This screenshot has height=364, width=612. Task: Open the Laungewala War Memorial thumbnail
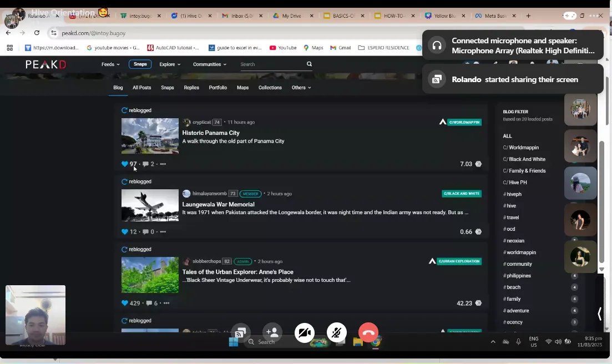click(150, 205)
